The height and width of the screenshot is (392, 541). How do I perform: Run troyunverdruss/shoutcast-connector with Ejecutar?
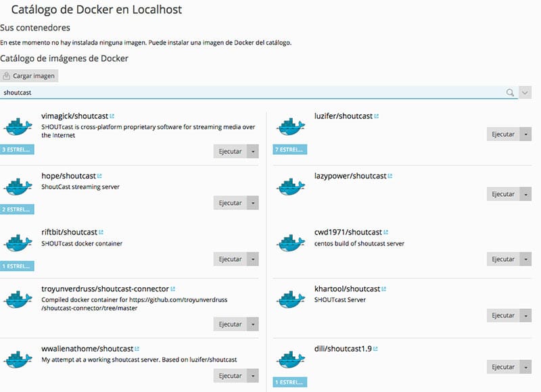tap(230, 324)
